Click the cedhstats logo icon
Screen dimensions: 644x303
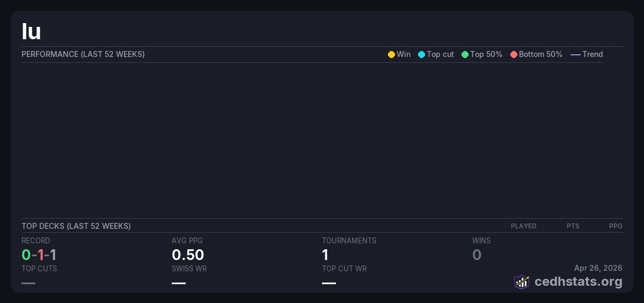522,282
